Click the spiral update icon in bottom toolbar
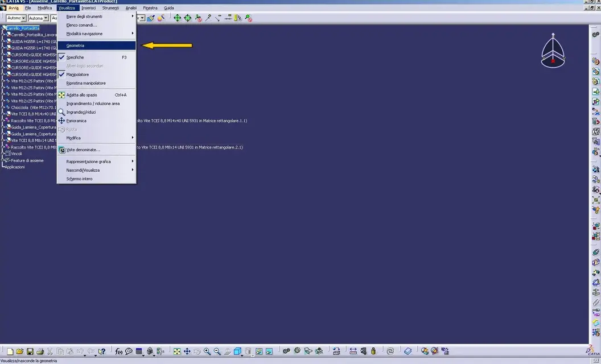This screenshot has width=601, height=364. pyautogui.click(x=390, y=351)
